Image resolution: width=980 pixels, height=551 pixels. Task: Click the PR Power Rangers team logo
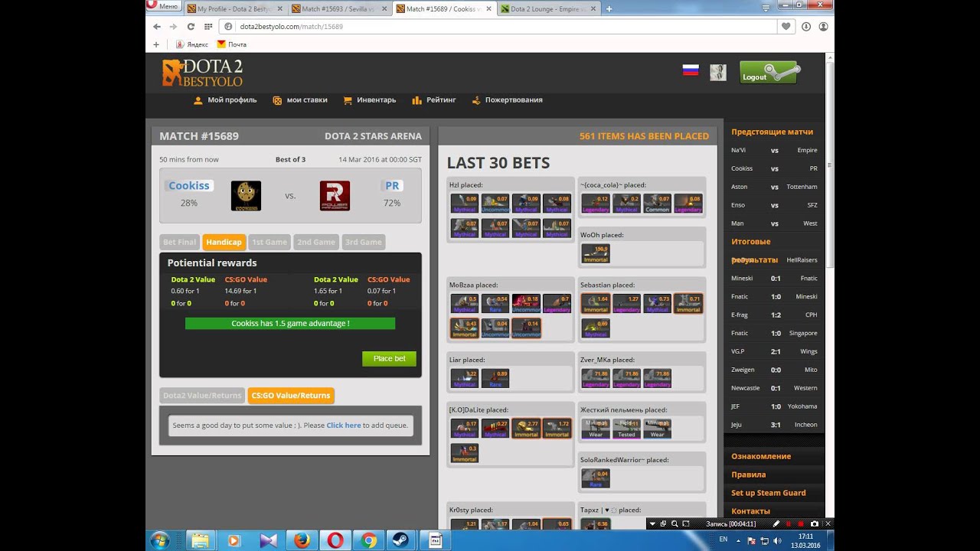tap(335, 196)
